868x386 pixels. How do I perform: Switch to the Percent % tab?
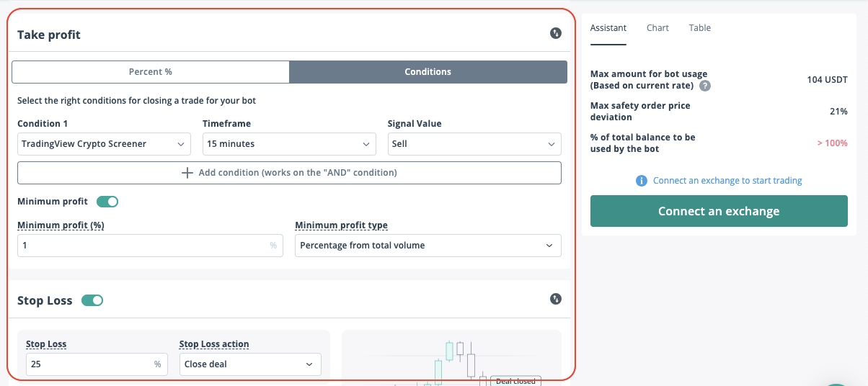coord(151,72)
